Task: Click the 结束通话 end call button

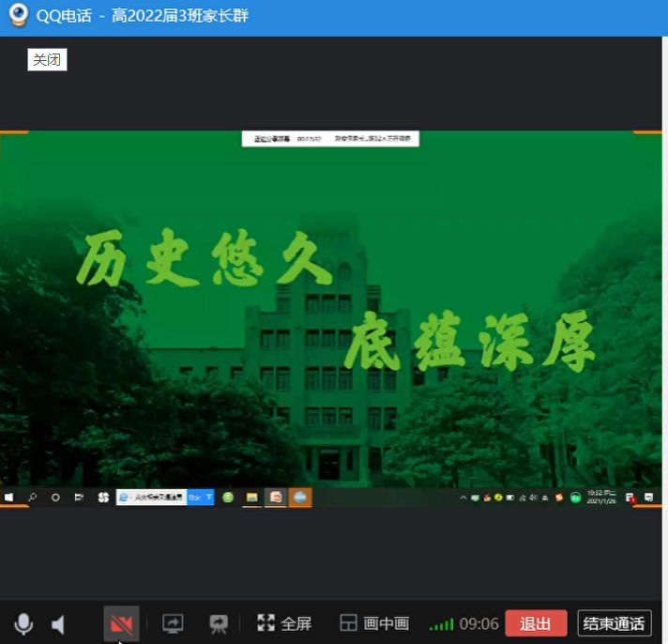Action: click(614, 623)
